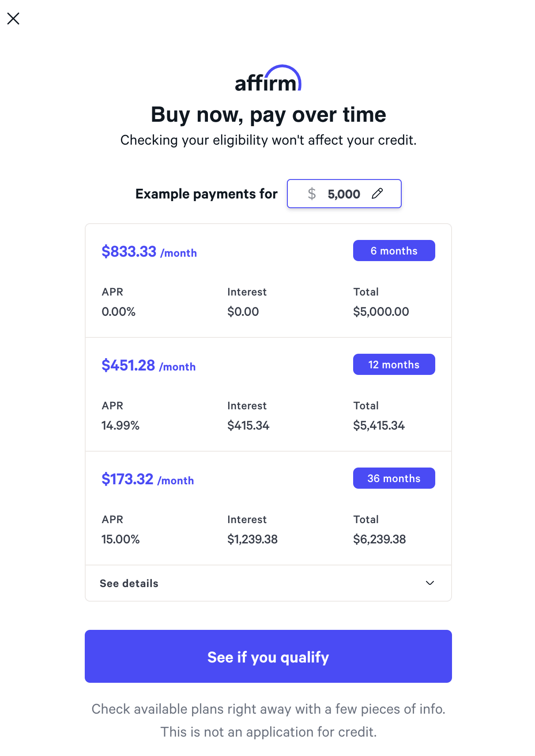The width and height of the screenshot is (535, 756).
Task: Click the pencil edit icon
Action: point(377,194)
